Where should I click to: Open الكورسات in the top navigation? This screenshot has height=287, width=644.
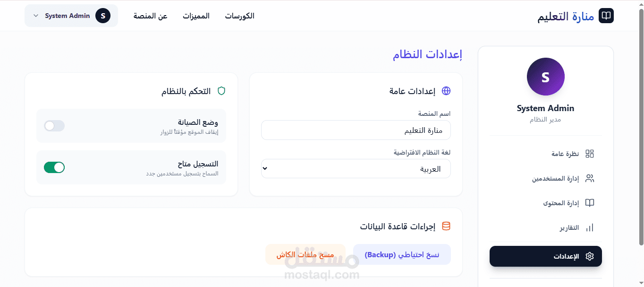(239, 16)
